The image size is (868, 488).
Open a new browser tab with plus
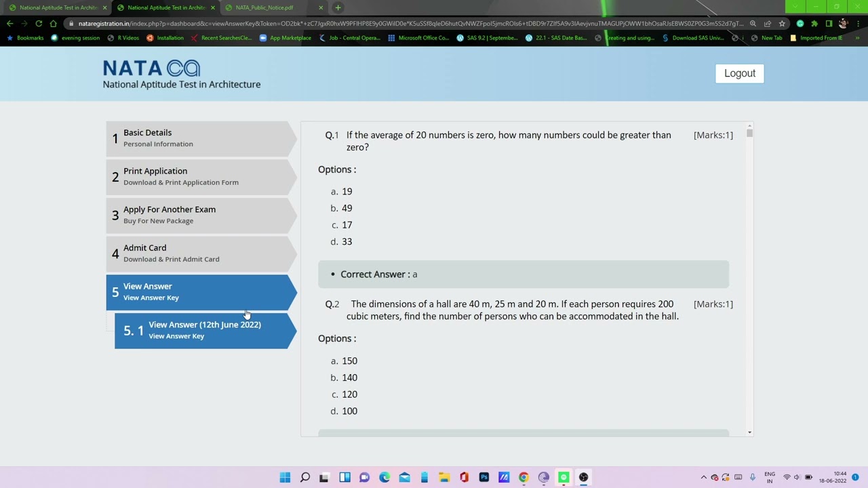click(338, 7)
